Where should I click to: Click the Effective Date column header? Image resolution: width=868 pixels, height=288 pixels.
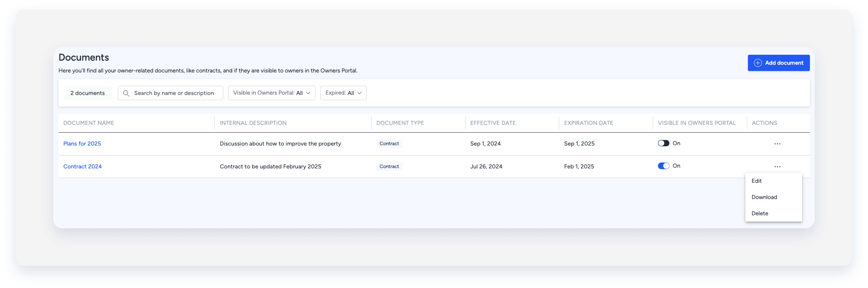(493, 123)
